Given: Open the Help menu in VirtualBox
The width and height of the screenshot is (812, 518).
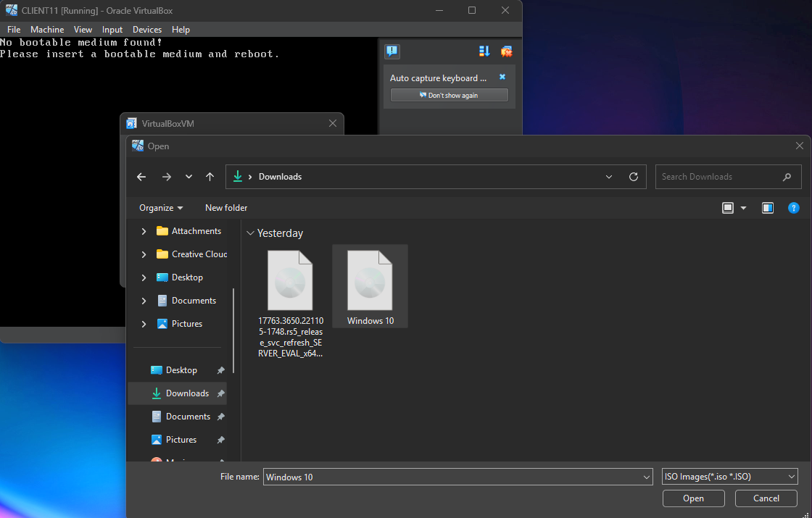Looking at the screenshot, I should point(181,30).
